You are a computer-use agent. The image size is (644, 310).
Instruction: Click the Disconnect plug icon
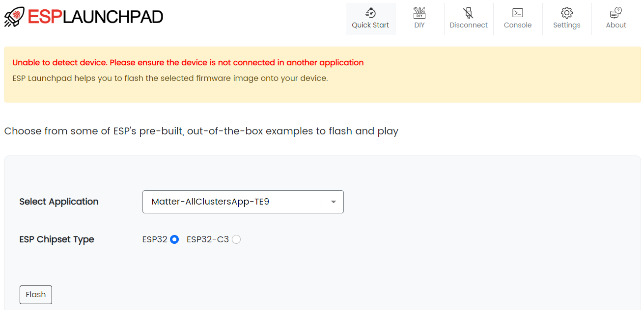pyautogui.click(x=468, y=13)
